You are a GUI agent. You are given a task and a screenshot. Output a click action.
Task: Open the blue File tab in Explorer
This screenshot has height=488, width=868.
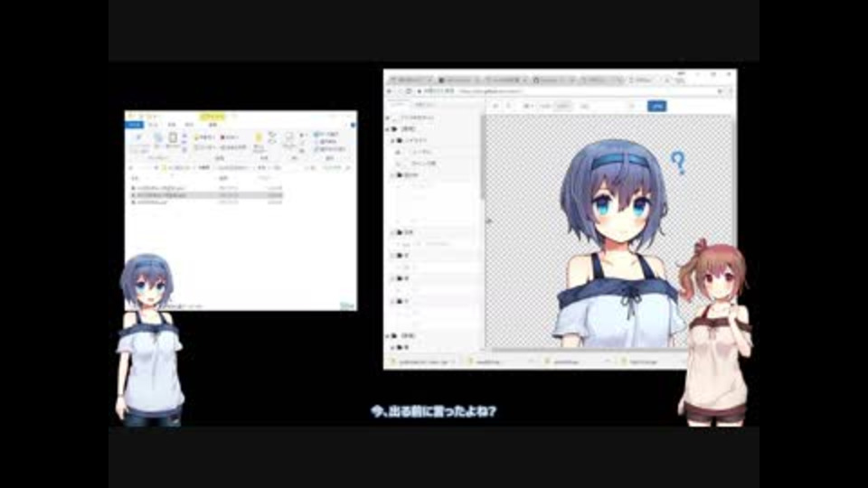(x=135, y=125)
